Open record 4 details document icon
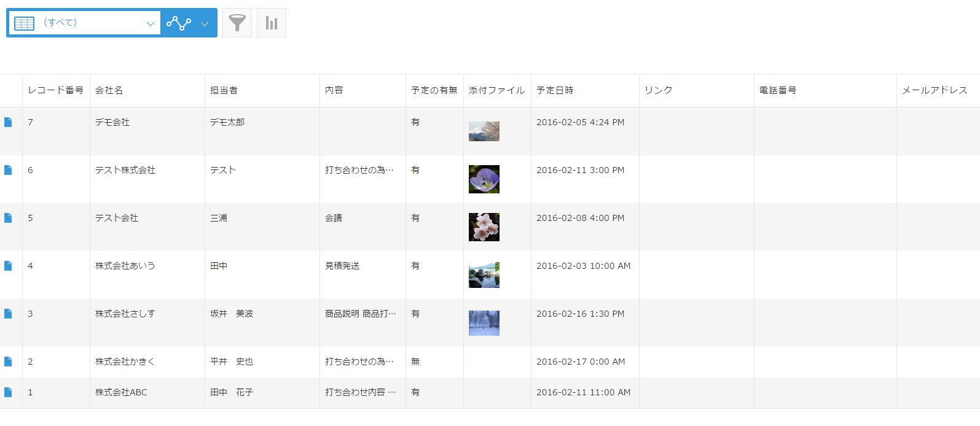This screenshot has width=980, height=426. click(8, 266)
